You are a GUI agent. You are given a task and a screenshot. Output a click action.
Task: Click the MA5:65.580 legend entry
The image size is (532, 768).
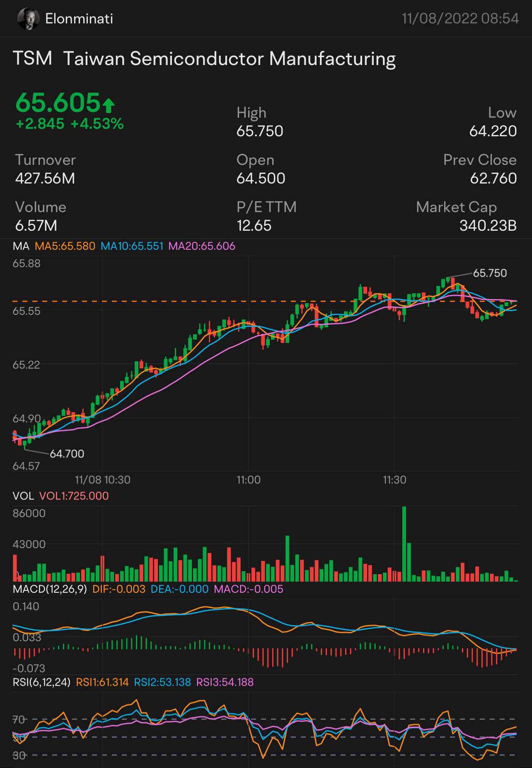(65, 246)
